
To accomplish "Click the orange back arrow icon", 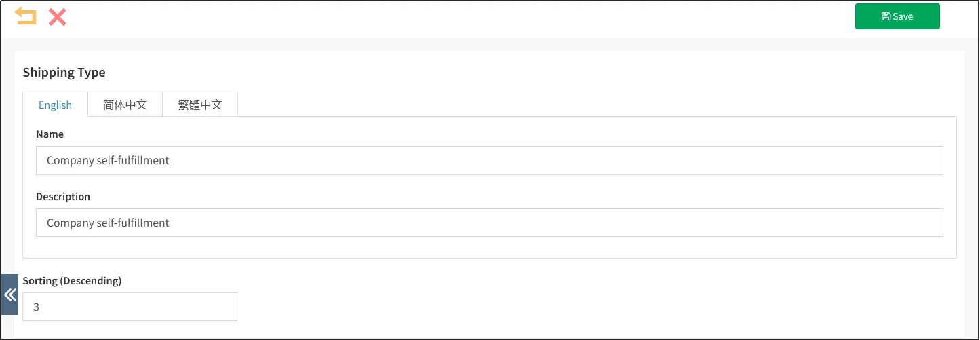I will tap(26, 16).
